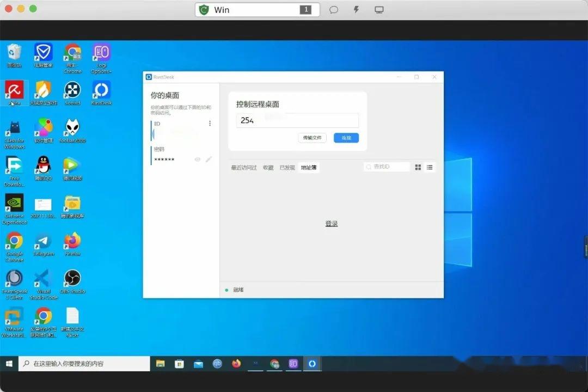Launch Google Chrome from the desktop

click(x=14, y=241)
